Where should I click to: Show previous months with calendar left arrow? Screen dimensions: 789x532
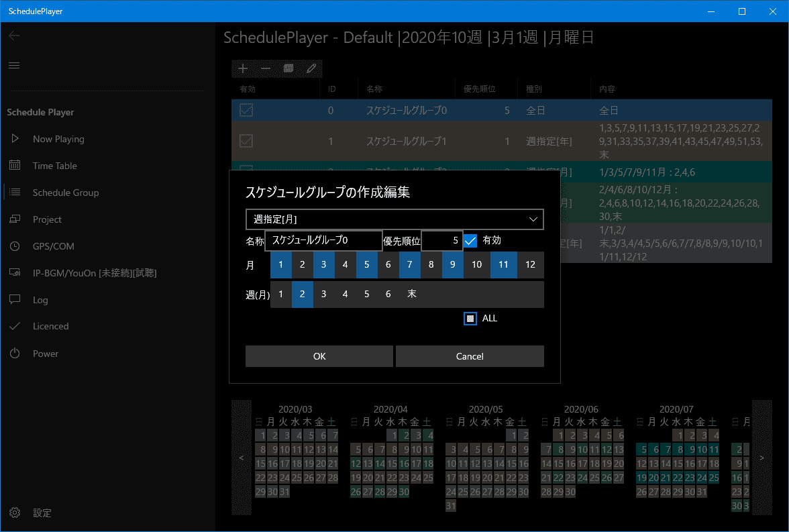242,458
